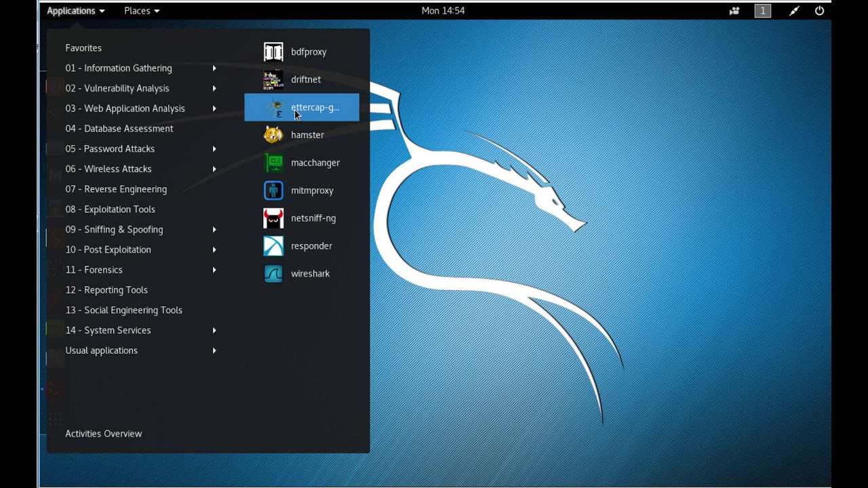Click the 14 - System Services label

(108, 330)
